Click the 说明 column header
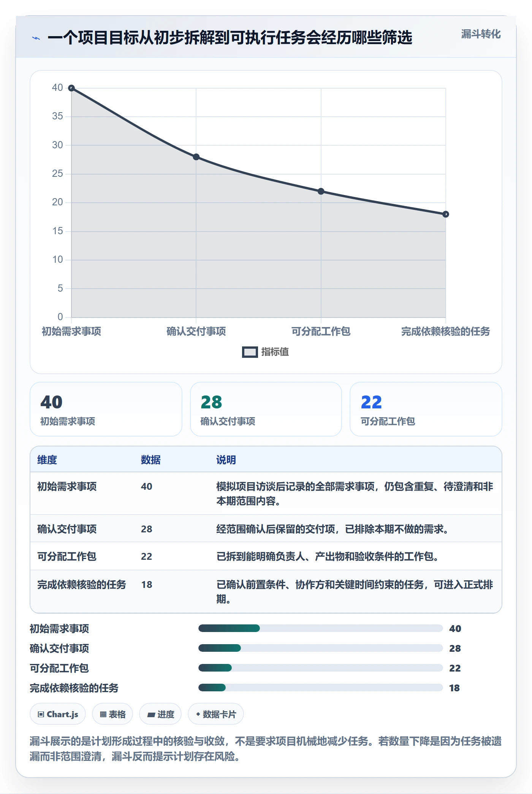The width and height of the screenshot is (532, 794). pos(226,460)
